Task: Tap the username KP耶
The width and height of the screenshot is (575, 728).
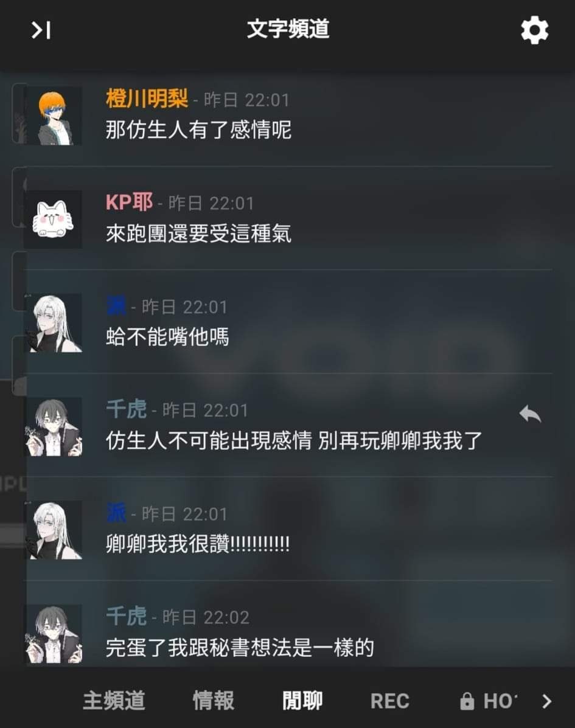Action: click(x=129, y=203)
